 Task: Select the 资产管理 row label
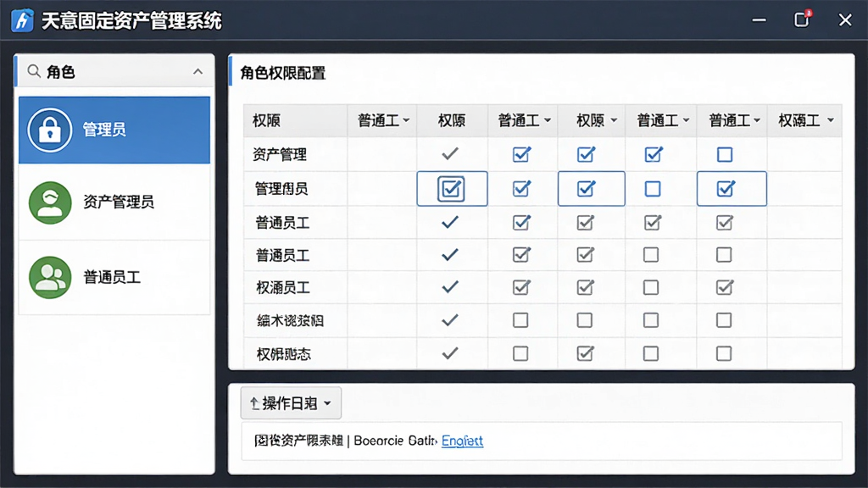coord(280,154)
